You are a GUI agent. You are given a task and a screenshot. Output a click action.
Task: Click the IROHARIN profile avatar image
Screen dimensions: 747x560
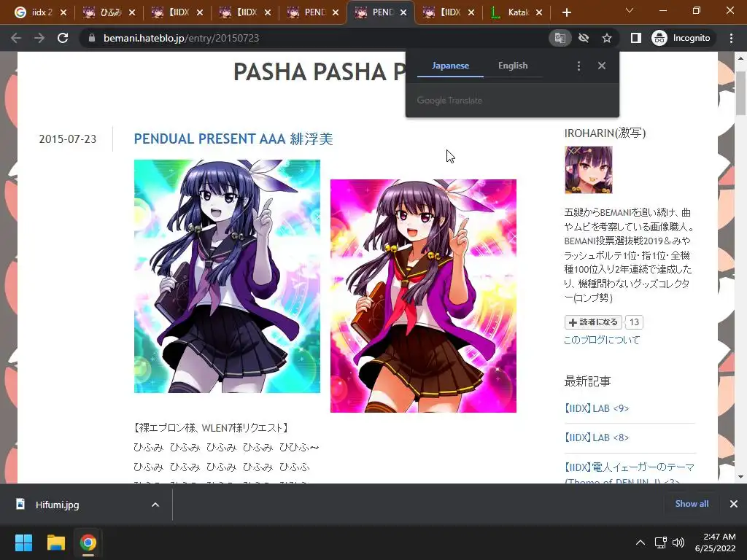589,169
